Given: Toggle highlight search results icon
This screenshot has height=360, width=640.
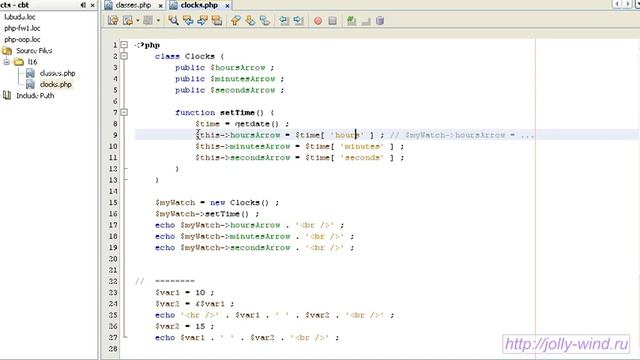Looking at the screenshot, I should [x=217, y=20].
